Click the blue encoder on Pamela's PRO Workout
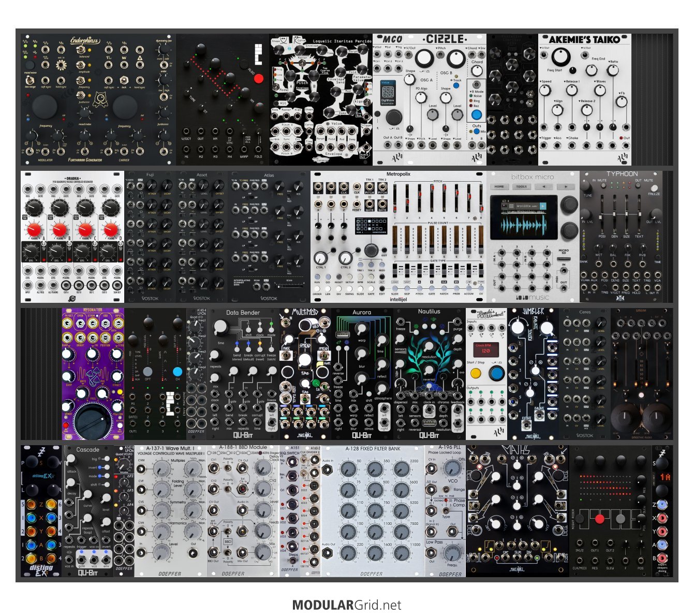694x616 pixels. (x=496, y=372)
